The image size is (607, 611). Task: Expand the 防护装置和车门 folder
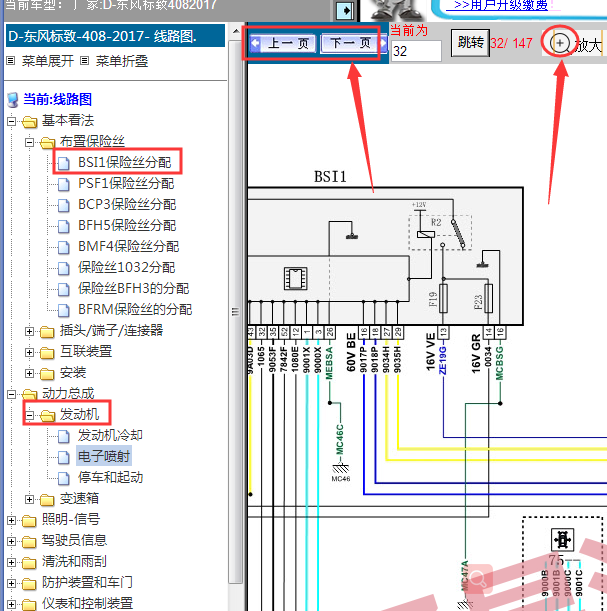[11, 583]
